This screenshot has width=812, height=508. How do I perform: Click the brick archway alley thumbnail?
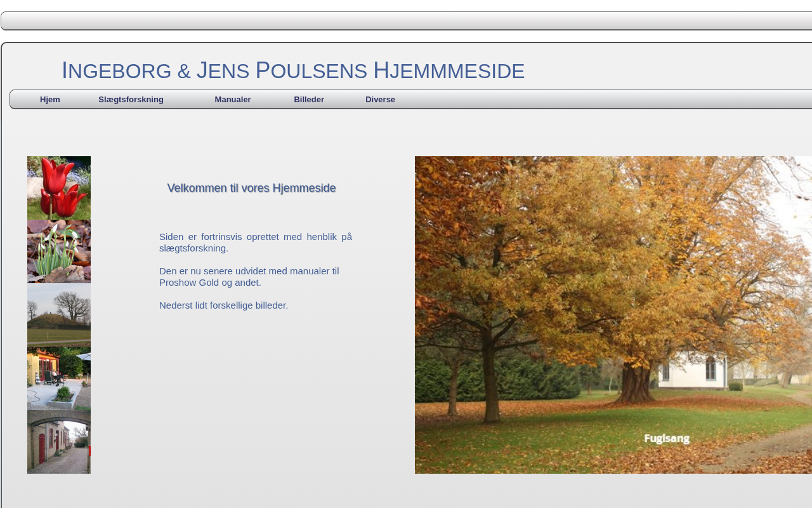pos(59,442)
